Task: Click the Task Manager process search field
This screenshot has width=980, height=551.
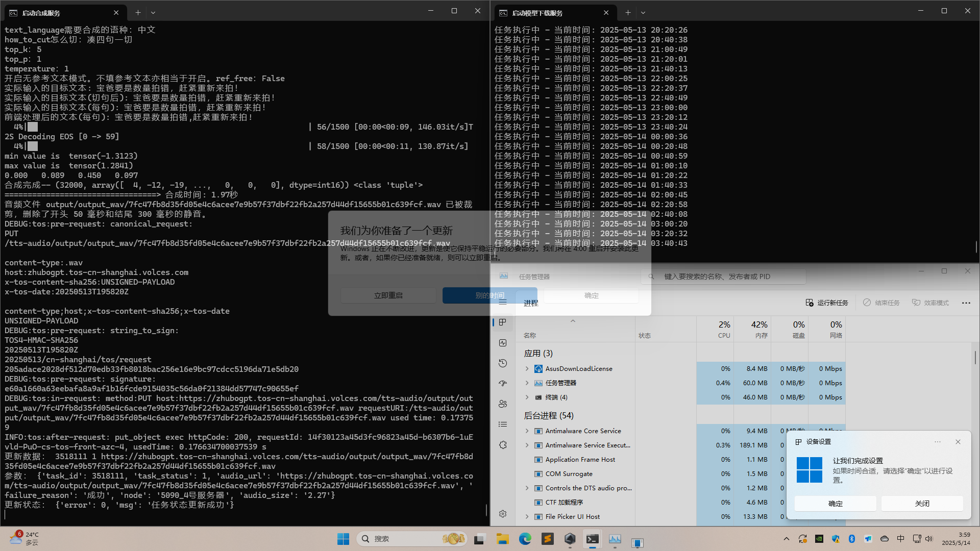Action: pyautogui.click(x=725, y=277)
